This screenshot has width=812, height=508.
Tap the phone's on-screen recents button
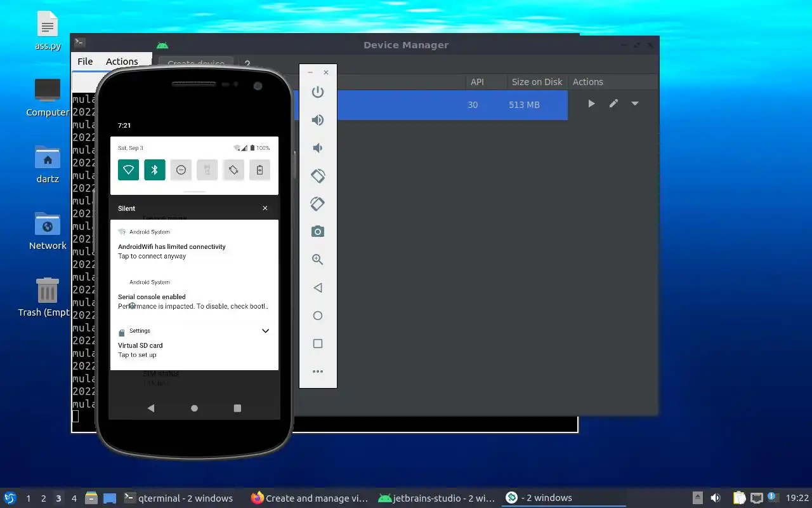click(237, 408)
